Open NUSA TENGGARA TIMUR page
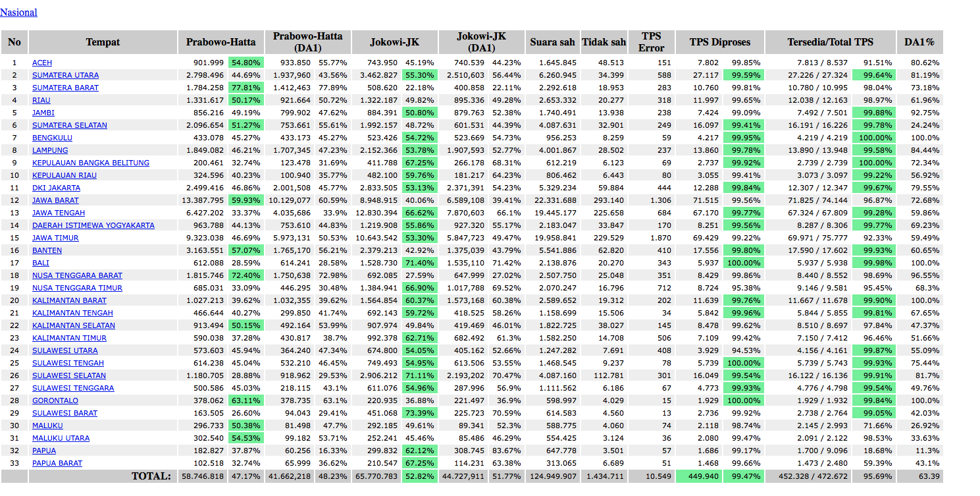This screenshot has width=980, height=496. [77, 288]
